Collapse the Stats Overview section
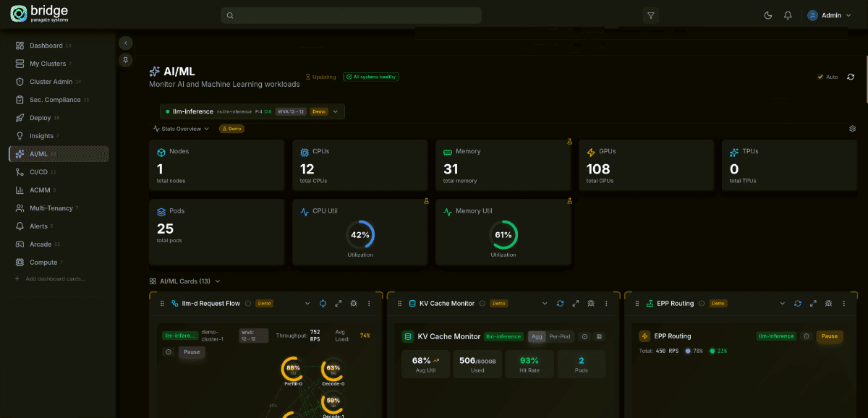The width and height of the screenshot is (868, 418). (181, 129)
